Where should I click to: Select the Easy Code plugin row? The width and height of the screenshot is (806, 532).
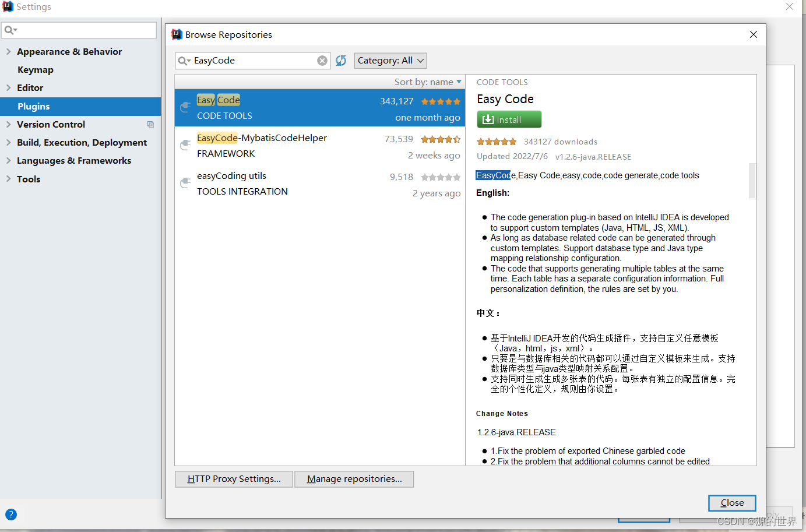pyautogui.click(x=320, y=108)
